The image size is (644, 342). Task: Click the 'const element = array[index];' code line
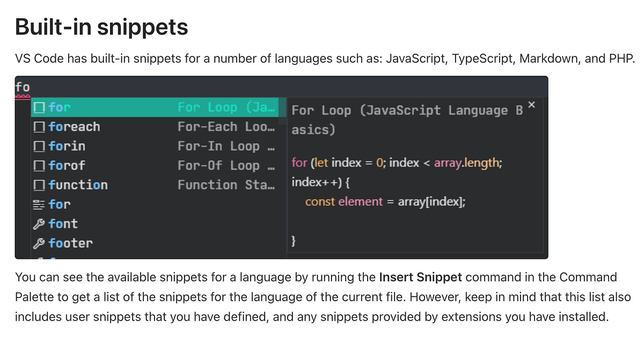point(385,202)
